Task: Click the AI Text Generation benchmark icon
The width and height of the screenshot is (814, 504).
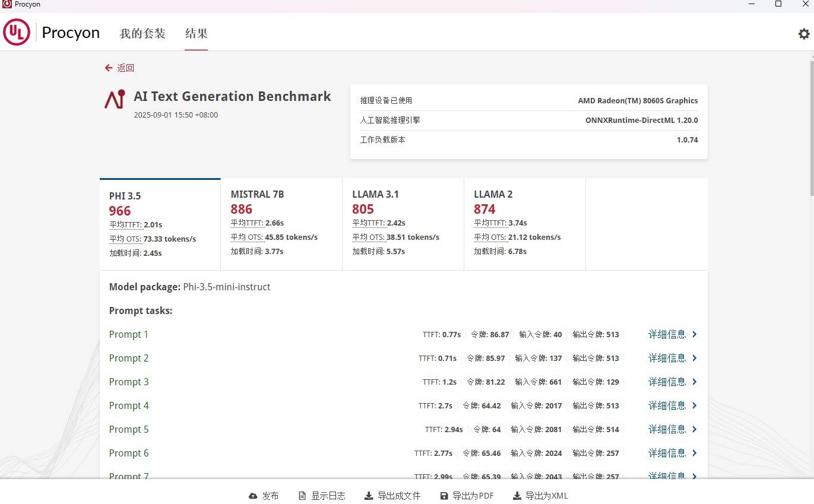Action: 115,99
